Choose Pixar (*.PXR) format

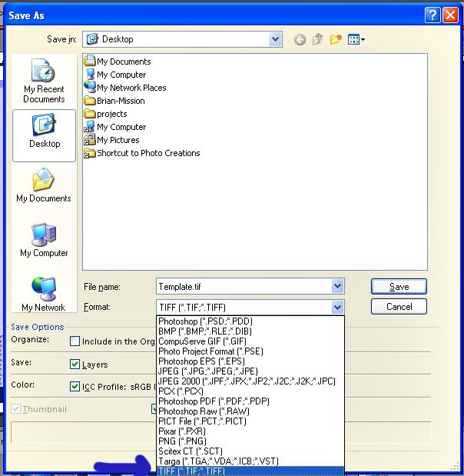pos(250,431)
